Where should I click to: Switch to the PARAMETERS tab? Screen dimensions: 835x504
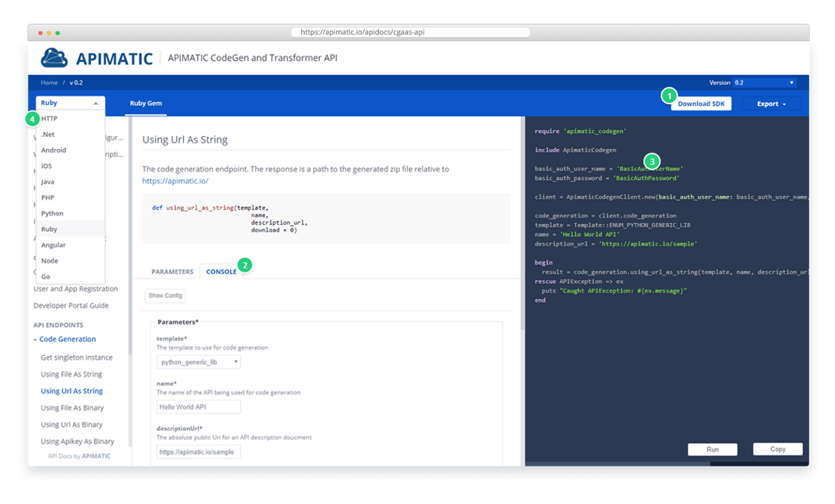(x=173, y=272)
